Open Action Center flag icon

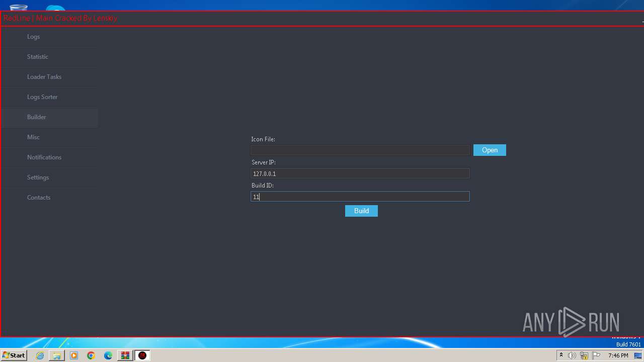pos(596,355)
